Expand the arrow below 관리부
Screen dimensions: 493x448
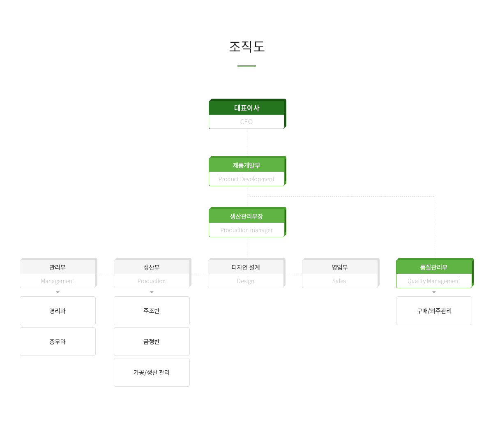(x=58, y=292)
